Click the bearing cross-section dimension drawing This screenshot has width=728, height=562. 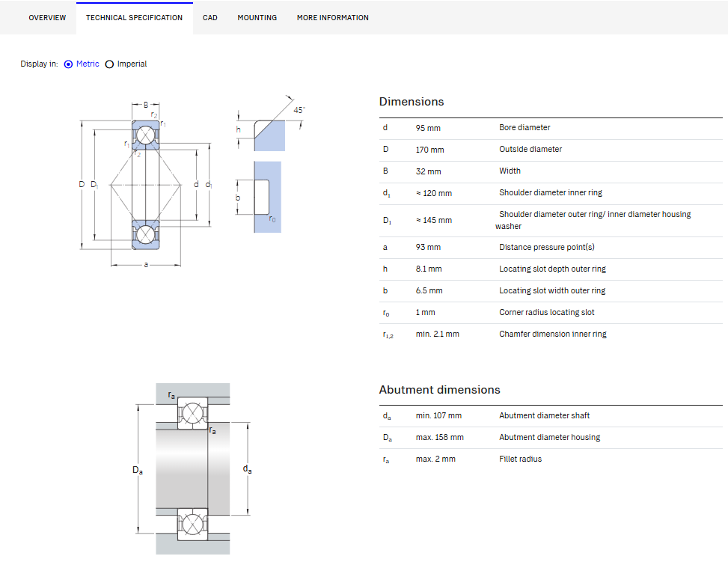(146, 184)
